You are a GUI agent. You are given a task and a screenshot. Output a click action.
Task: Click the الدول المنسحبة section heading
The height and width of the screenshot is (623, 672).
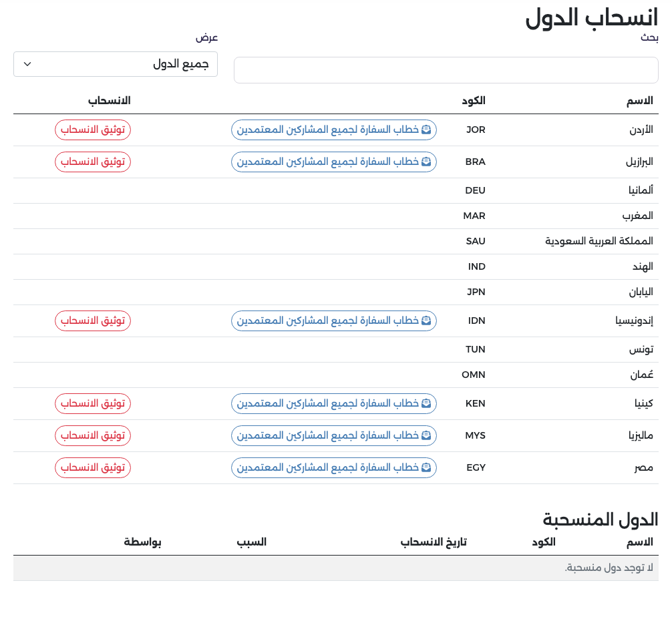coord(601,520)
